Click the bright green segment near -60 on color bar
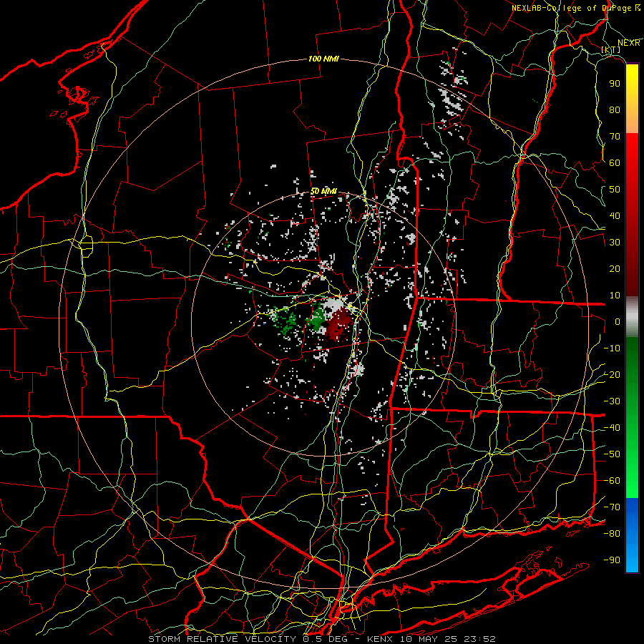 (632, 484)
